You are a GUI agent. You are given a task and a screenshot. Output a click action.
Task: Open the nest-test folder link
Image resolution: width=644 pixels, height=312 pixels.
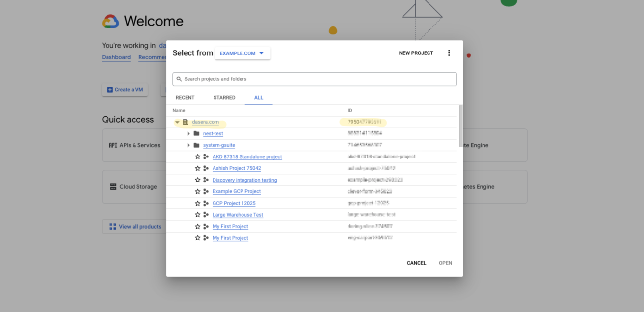click(213, 133)
